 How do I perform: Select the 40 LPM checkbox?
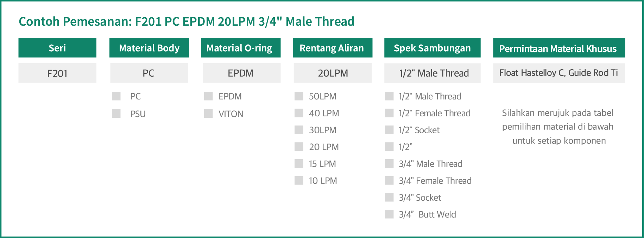click(x=299, y=113)
